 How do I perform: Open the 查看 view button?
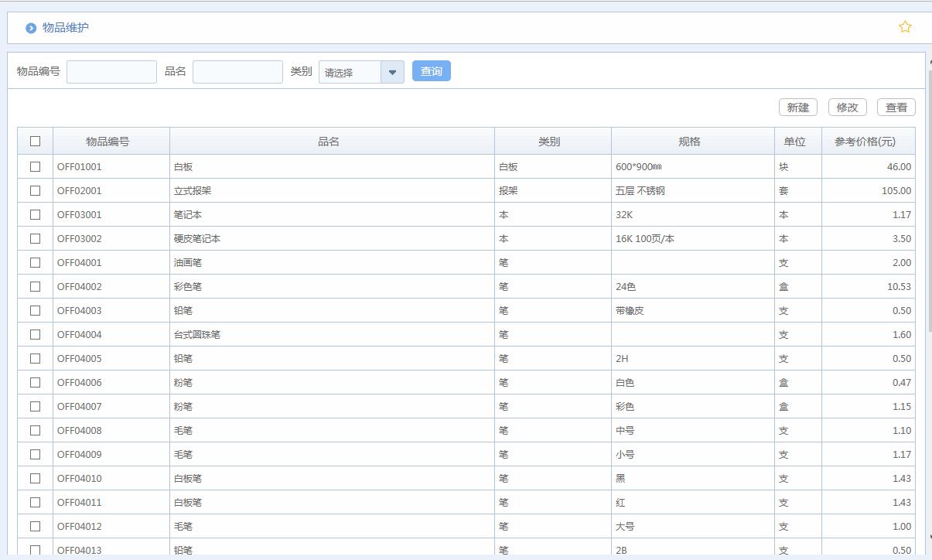[896, 108]
